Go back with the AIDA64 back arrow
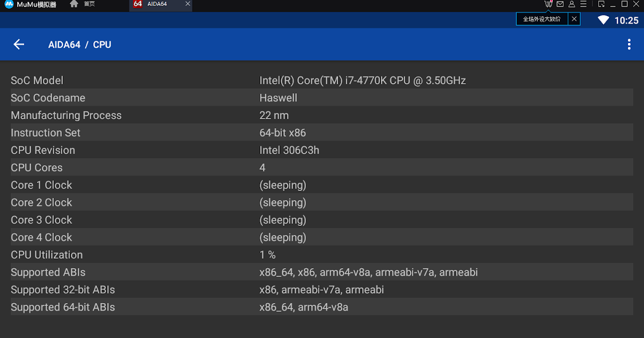 pos(19,45)
